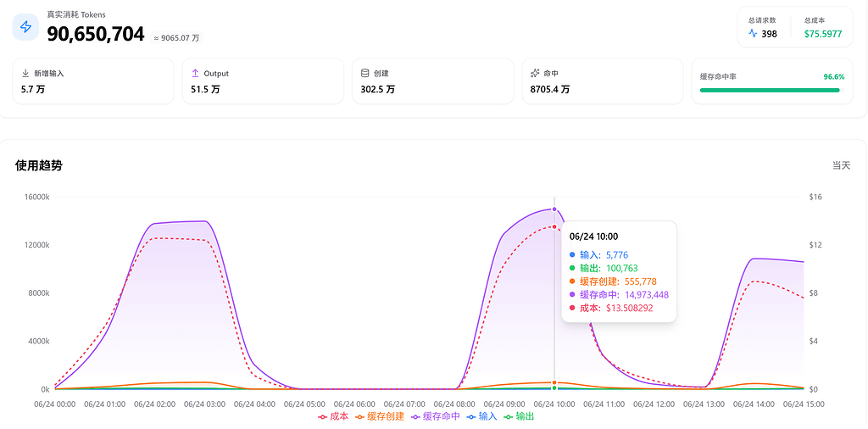Image resolution: width=868 pixels, height=429 pixels.
Task: Click the 使用趋势 chart heading
Action: coord(39,165)
